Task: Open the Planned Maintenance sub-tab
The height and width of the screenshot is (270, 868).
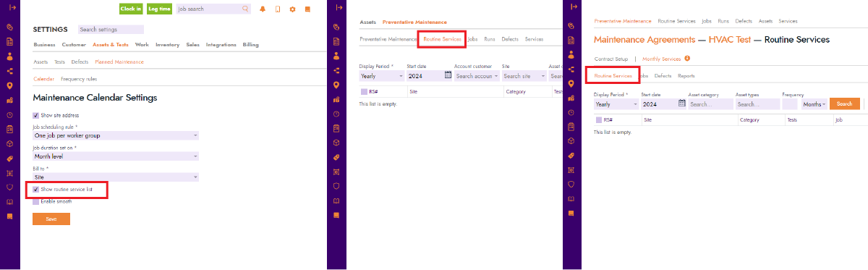Action: 119,62
